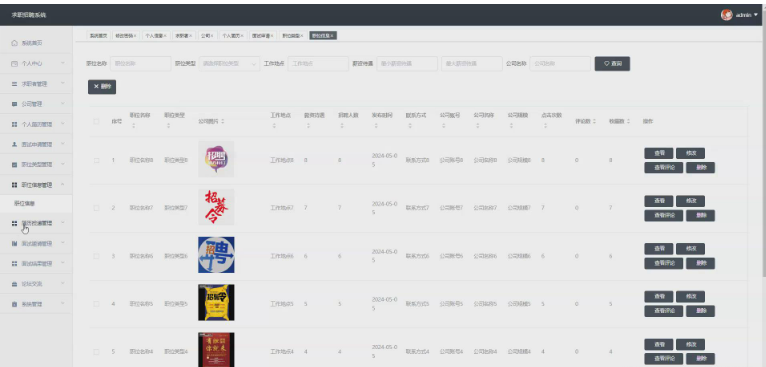Viewport: 766px width, 367px height.
Task: Expand 公司管理 menu via its chevron
Action: (x=63, y=104)
